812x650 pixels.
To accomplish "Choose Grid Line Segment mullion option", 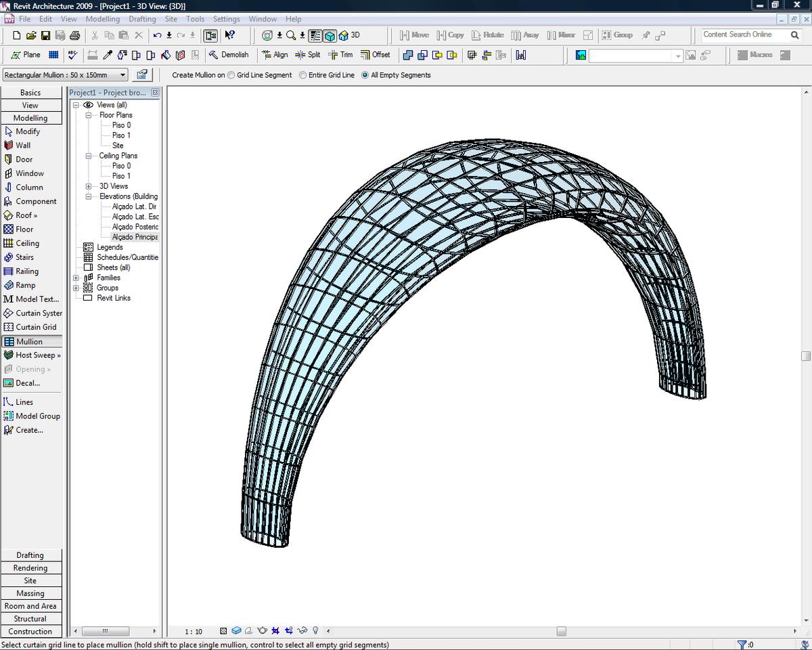I will (231, 75).
